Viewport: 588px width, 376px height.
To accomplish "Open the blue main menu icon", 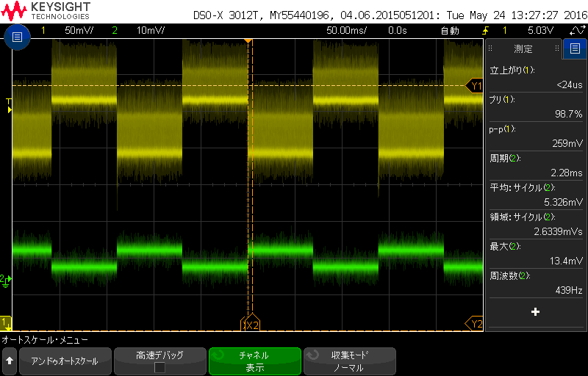I will tap(18, 36).
